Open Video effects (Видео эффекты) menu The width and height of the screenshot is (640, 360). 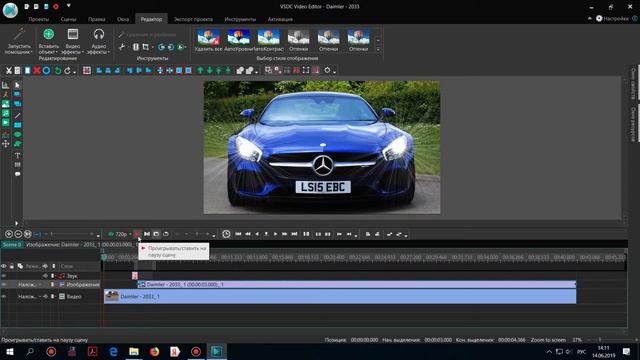pos(73,41)
